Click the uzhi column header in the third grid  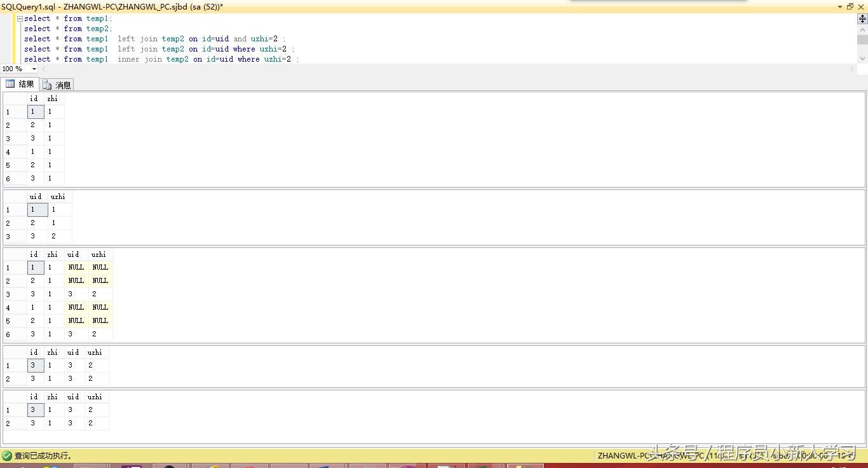click(99, 254)
